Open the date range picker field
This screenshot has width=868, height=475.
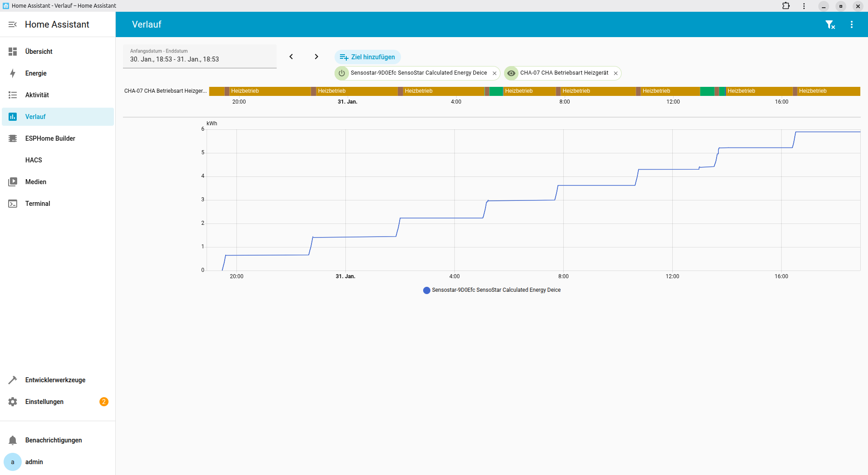pyautogui.click(x=199, y=56)
